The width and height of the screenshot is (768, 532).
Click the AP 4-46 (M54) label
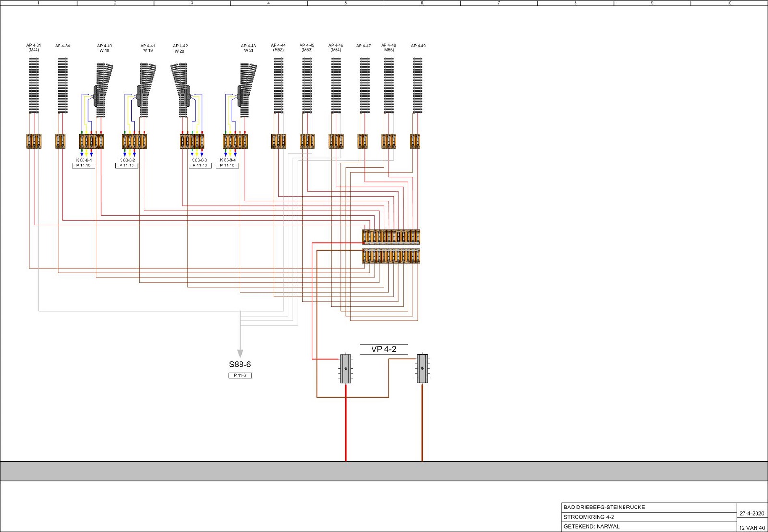click(336, 47)
